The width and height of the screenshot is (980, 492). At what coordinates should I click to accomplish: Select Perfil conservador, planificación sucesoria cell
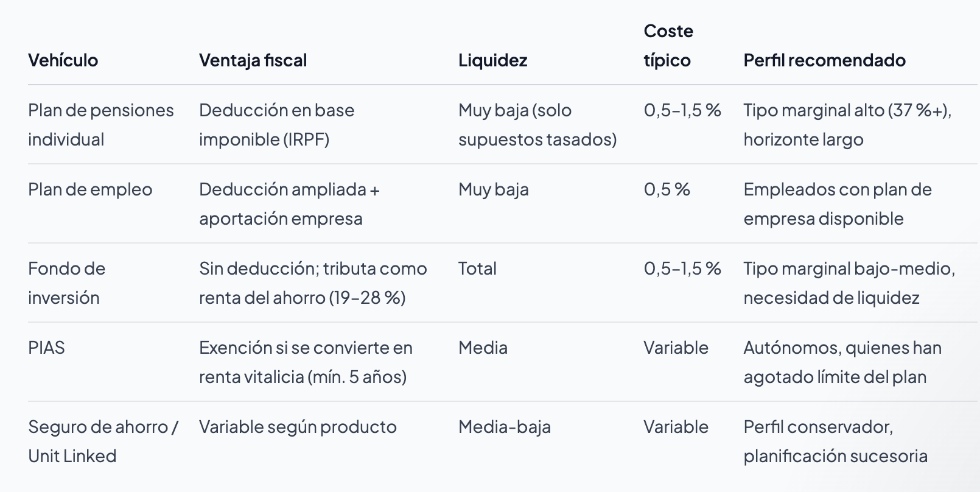click(835, 441)
